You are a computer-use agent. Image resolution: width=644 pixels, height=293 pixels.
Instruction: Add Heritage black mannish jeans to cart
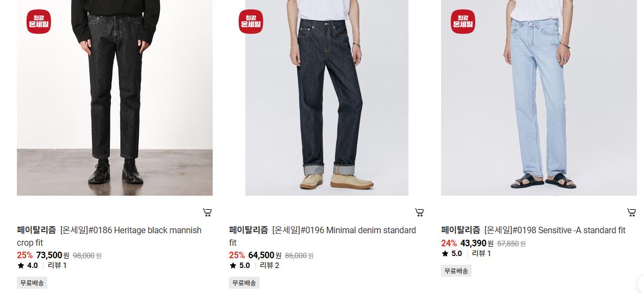coord(207,213)
